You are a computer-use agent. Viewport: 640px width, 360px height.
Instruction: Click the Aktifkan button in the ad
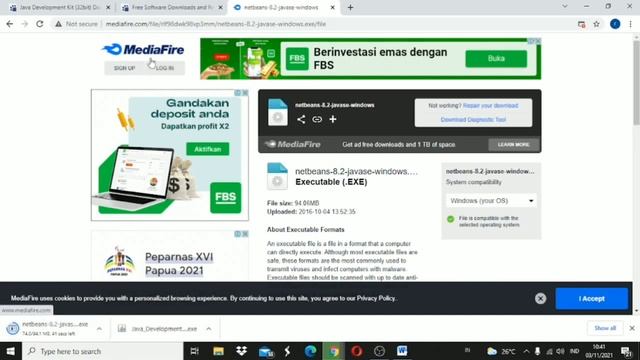pyautogui.click(x=208, y=149)
